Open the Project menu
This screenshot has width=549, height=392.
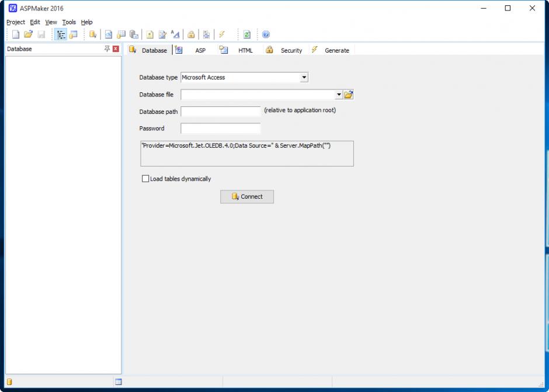click(x=16, y=22)
